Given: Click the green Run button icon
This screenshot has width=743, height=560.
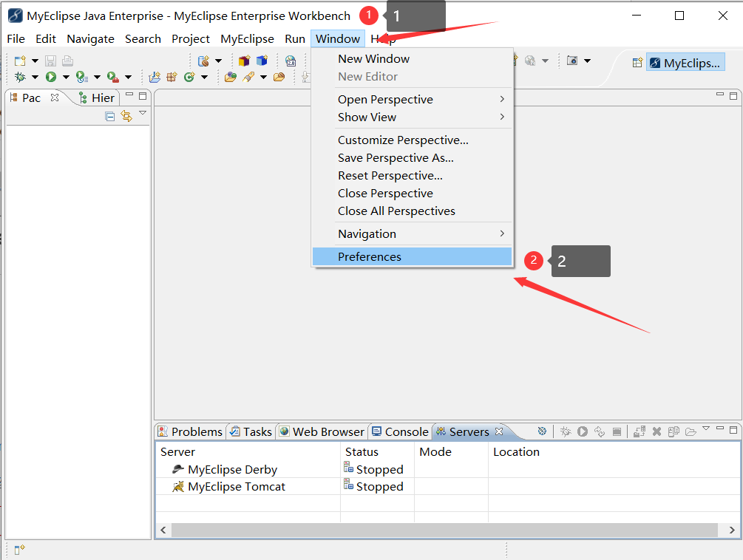Looking at the screenshot, I should click(51, 77).
